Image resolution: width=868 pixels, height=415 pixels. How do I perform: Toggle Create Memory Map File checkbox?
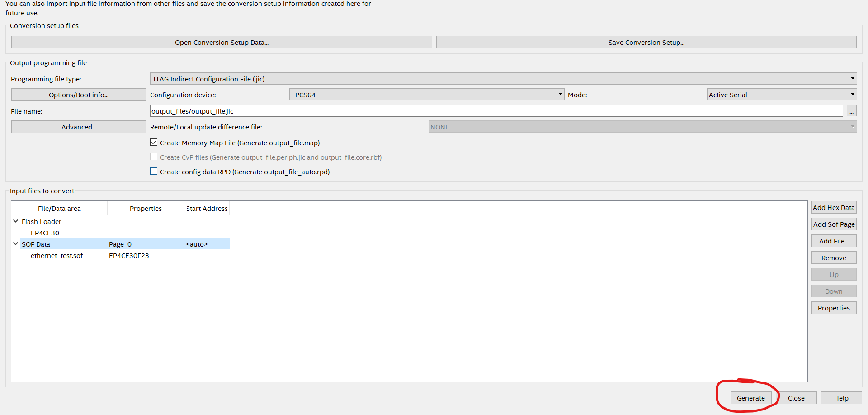click(x=154, y=143)
